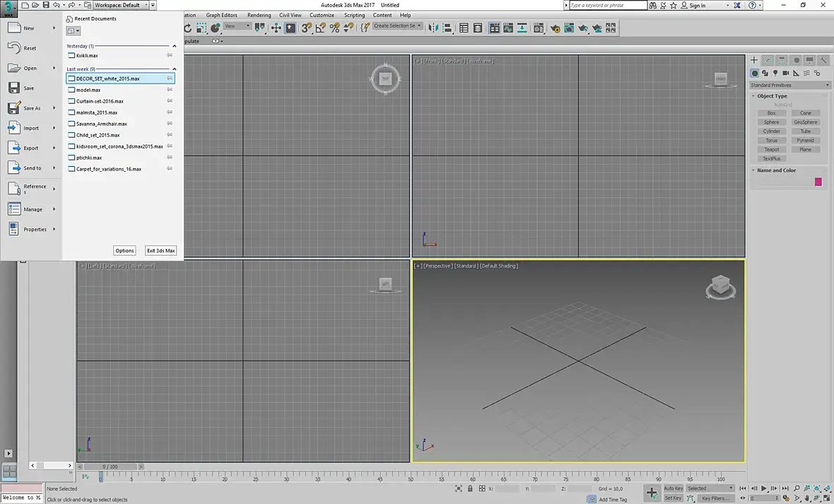Create a Teapot primitive

point(771,150)
